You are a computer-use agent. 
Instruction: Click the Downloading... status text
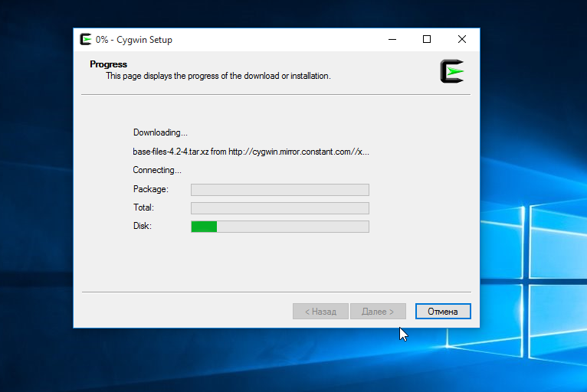pyautogui.click(x=160, y=132)
